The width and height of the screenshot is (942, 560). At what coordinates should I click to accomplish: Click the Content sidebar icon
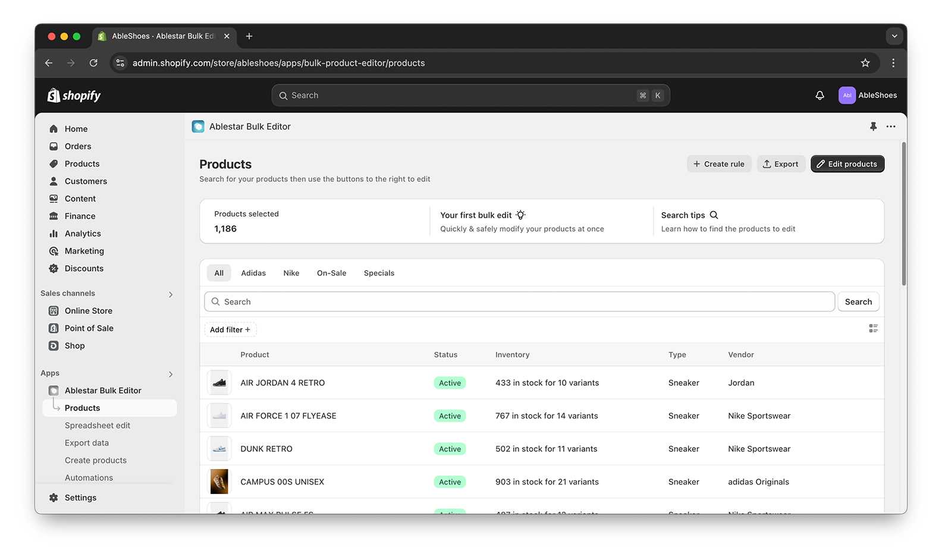pos(54,199)
